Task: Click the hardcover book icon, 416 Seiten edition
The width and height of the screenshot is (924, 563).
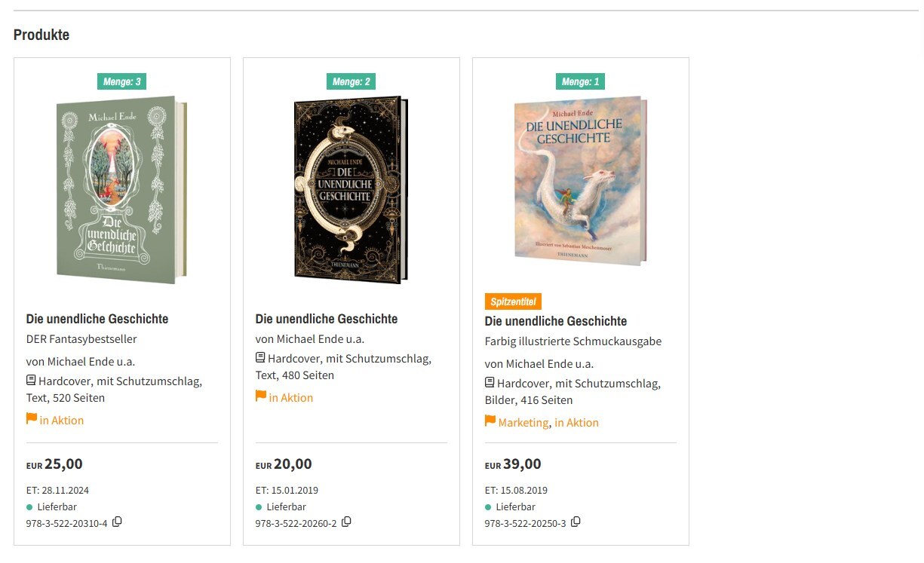Action: (490, 383)
